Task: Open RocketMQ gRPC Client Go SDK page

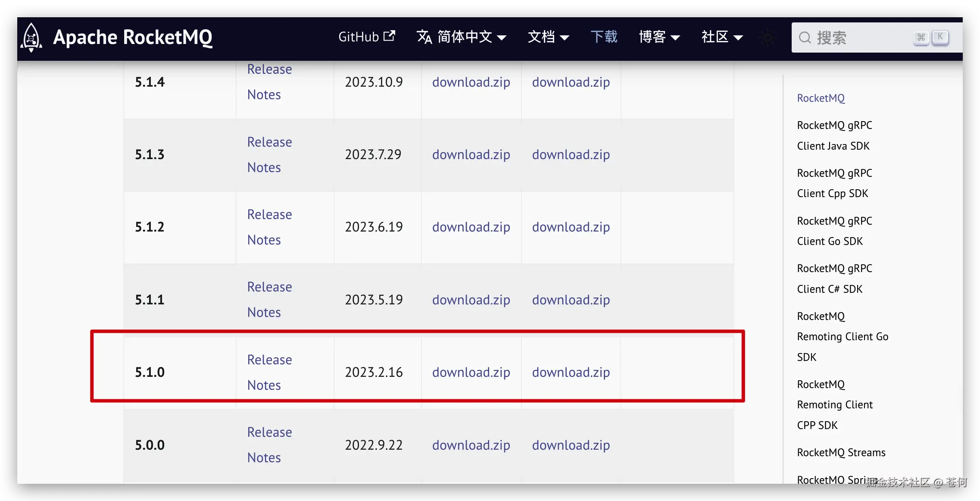Action: coord(834,231)
